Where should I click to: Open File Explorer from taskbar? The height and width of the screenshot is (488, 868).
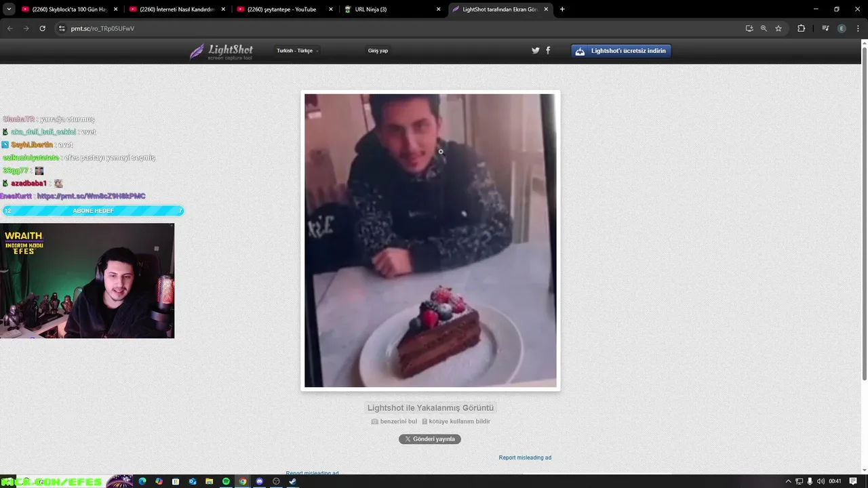click(x=210, y=481)
